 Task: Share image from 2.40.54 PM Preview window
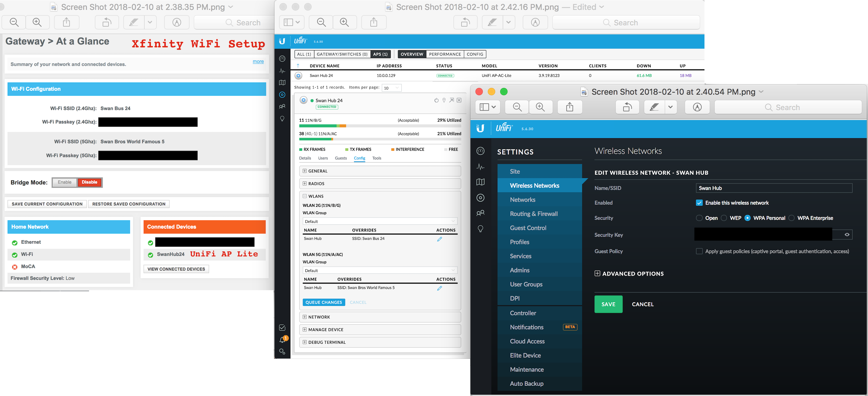[x=569, y=107]
